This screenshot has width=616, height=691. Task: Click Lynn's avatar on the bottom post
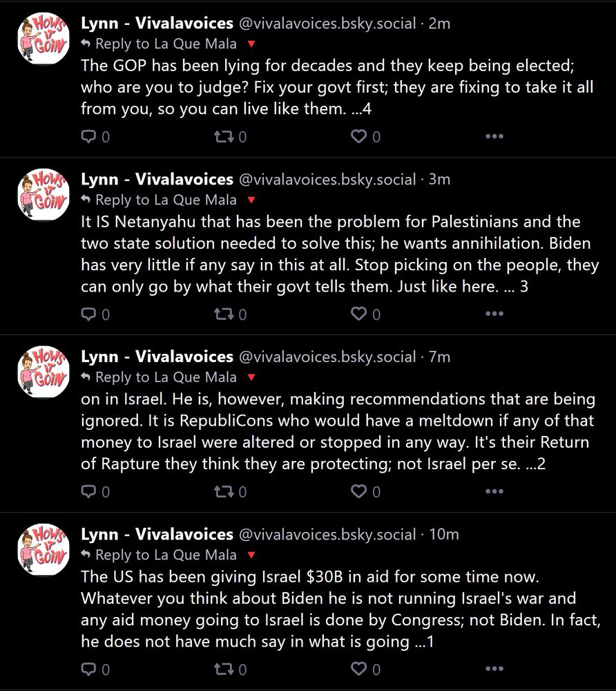pos(43,549)
